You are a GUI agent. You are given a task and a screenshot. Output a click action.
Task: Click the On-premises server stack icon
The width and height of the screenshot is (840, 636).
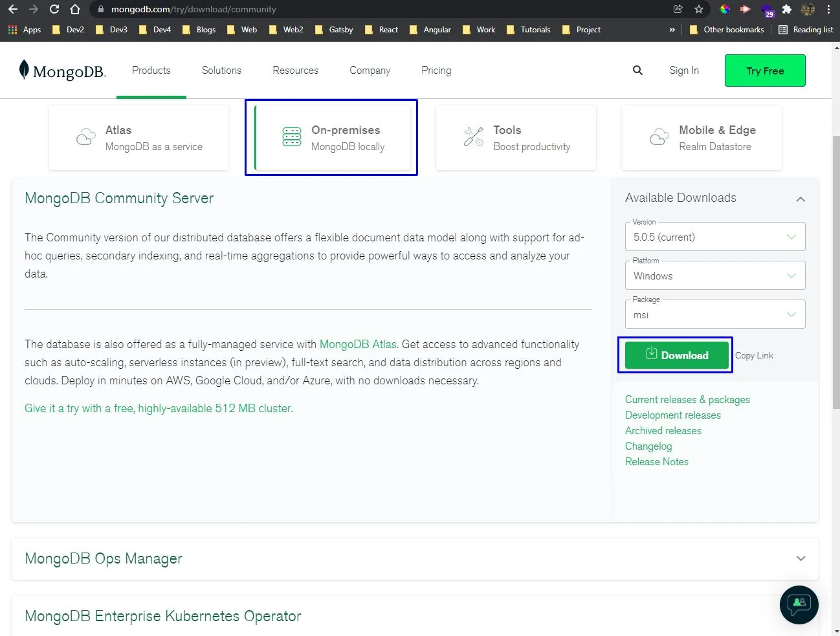tap(292, 137)
